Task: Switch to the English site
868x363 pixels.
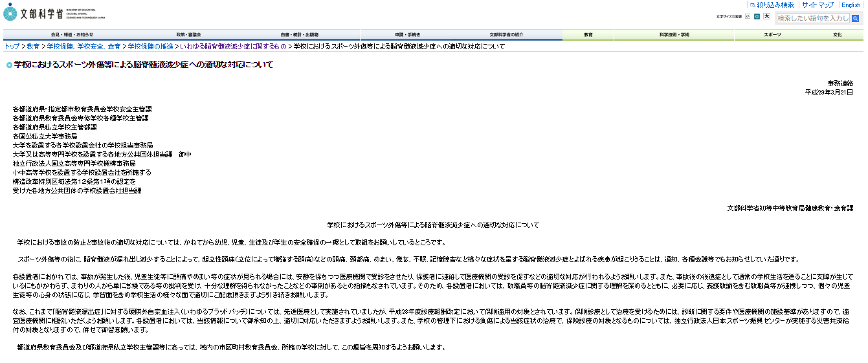Action: pos(851,5)
